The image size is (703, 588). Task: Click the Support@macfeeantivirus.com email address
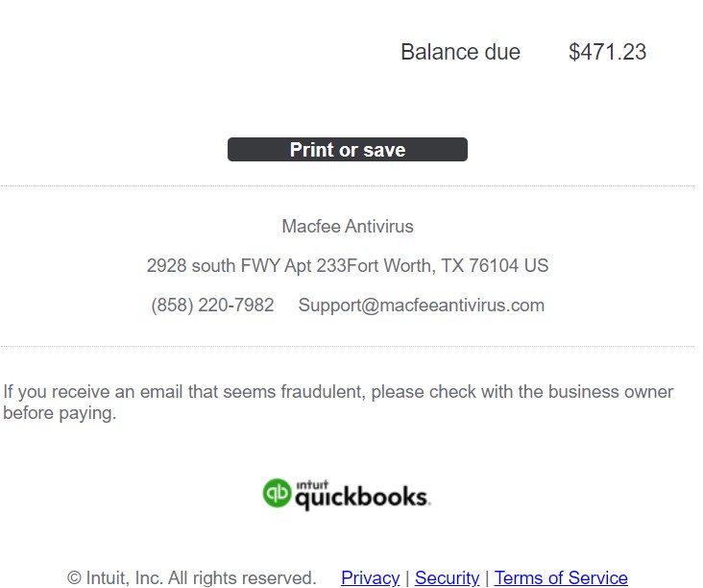[x=421, y=306]
